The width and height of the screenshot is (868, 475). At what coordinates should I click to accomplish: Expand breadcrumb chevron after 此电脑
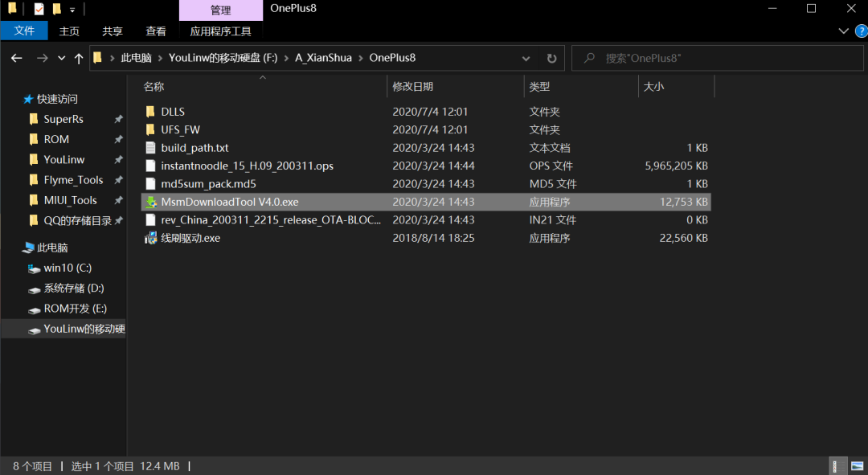click(160, 58)
